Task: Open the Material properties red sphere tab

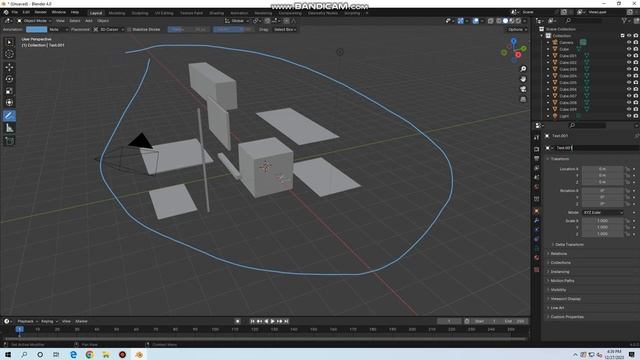Action: [x=536, y=258]
